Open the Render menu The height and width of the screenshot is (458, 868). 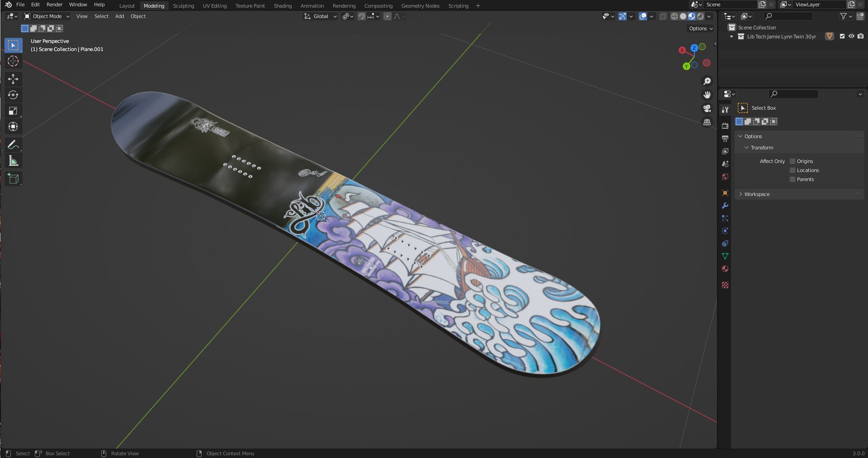pos(55,5)
